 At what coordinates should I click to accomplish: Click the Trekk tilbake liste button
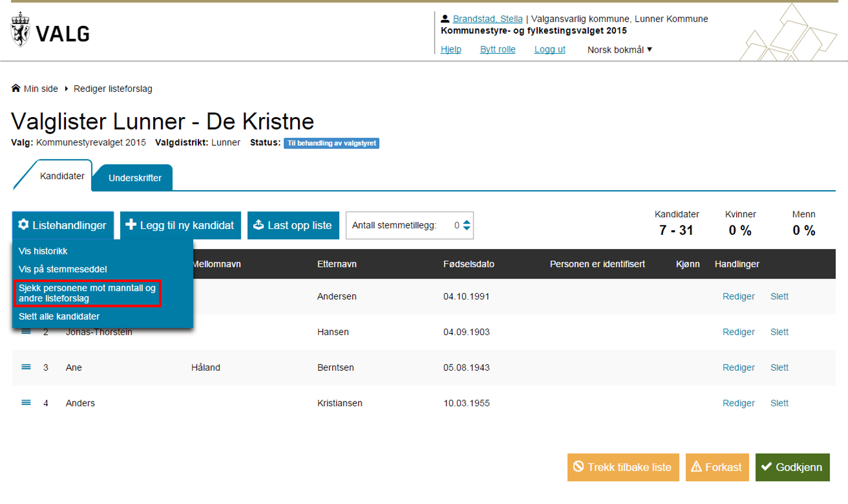pyautogui.click(x=622, y=467)
